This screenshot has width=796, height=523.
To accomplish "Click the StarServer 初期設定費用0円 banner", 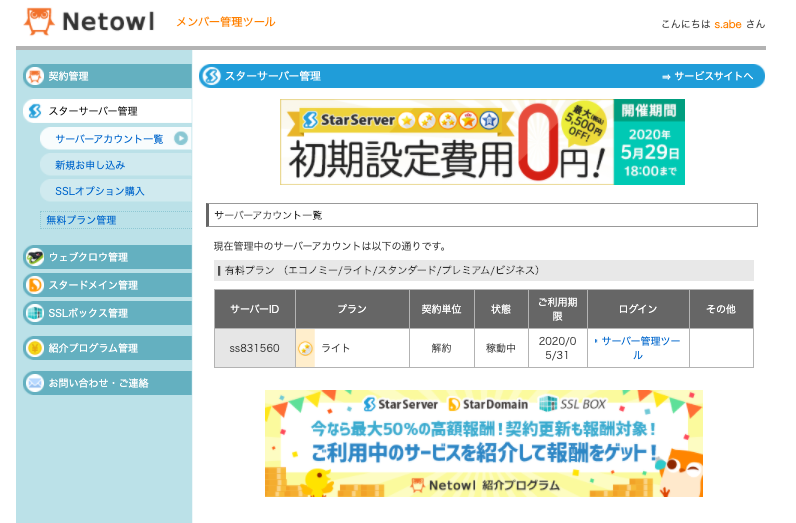I will click(x=482, y=141).
